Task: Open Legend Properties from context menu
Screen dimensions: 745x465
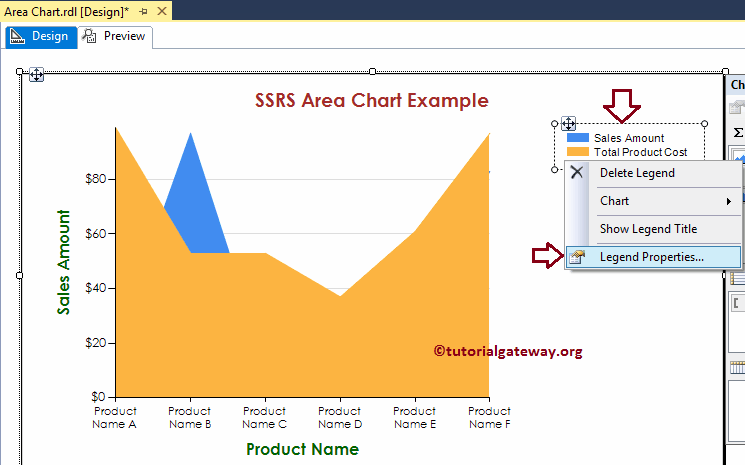Action: tap(653, 257)
